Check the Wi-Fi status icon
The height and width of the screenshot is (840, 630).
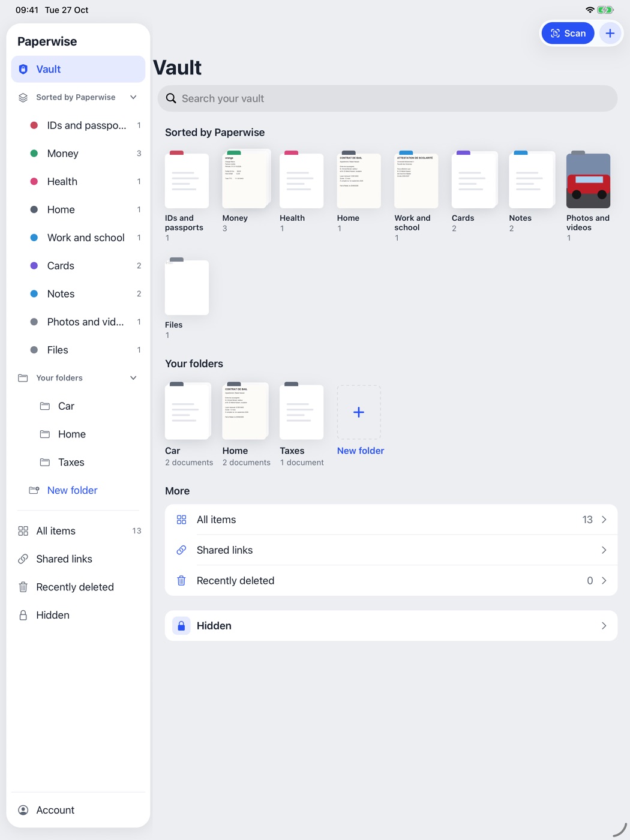pos(590,10)
